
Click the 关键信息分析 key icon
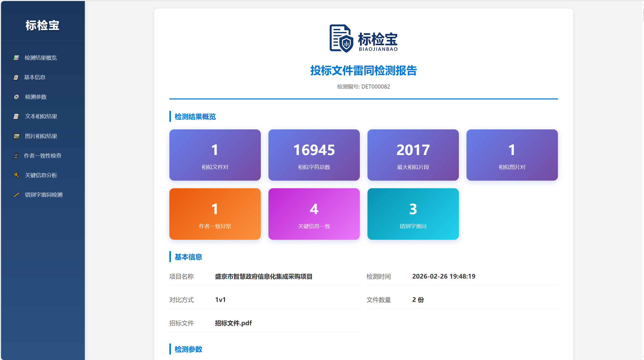pos(16,175)
